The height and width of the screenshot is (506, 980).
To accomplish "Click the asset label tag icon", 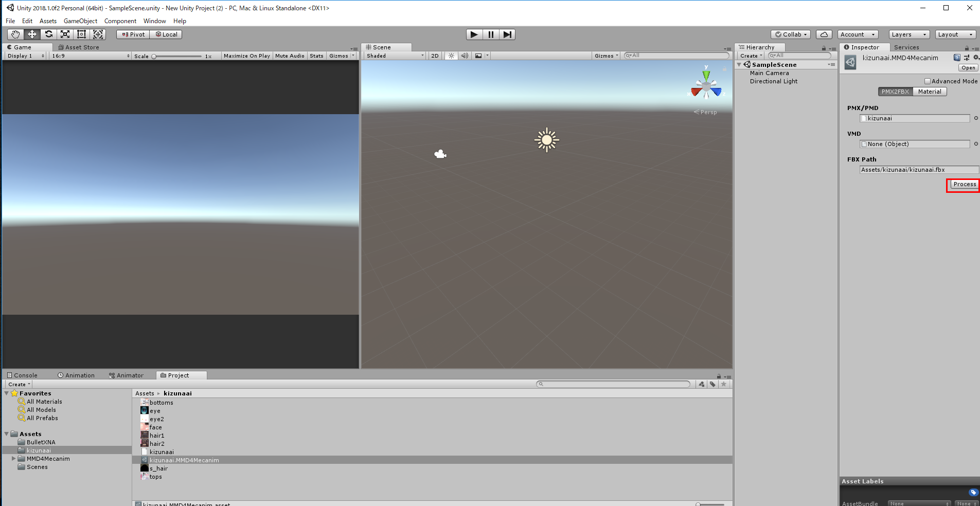I will click(973, 492).
